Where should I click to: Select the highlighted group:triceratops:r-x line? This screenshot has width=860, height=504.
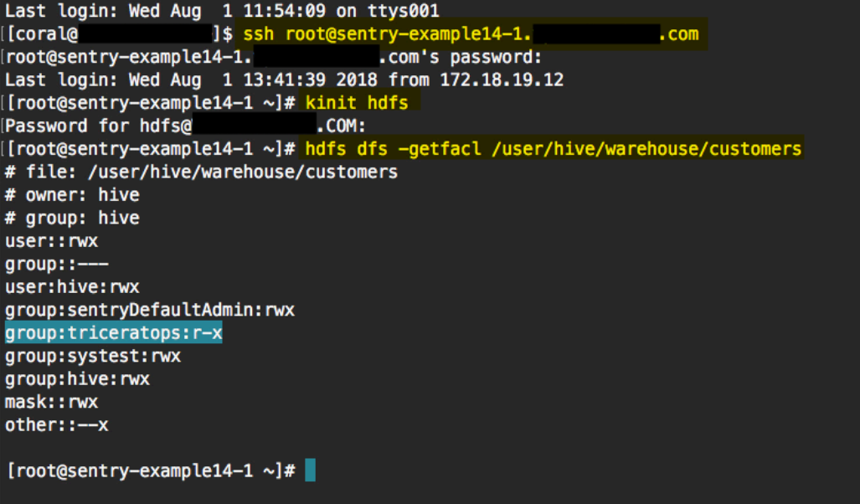point(113,333)
